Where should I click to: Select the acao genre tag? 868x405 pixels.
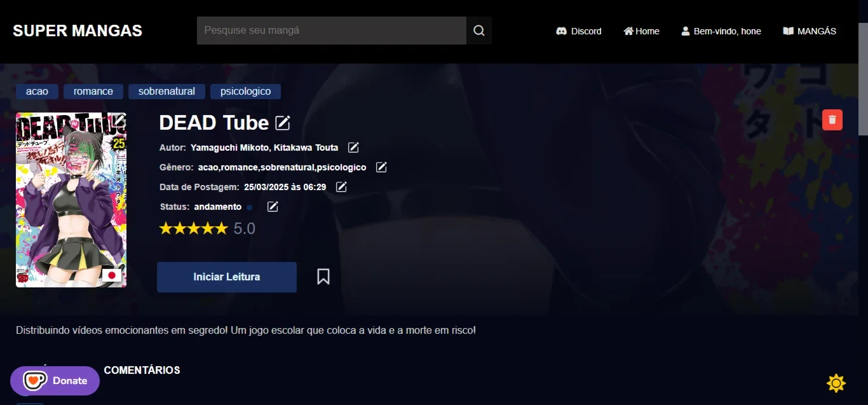(37, 92)
